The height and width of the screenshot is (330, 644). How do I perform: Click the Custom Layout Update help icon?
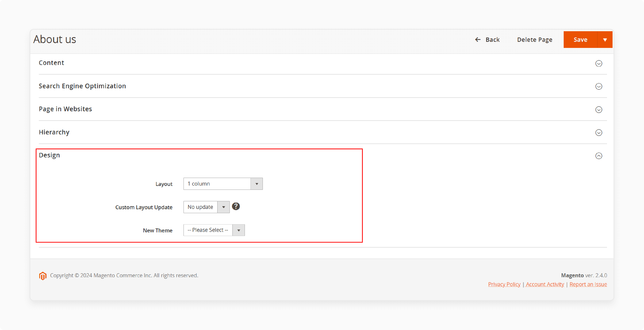point(236,206)
